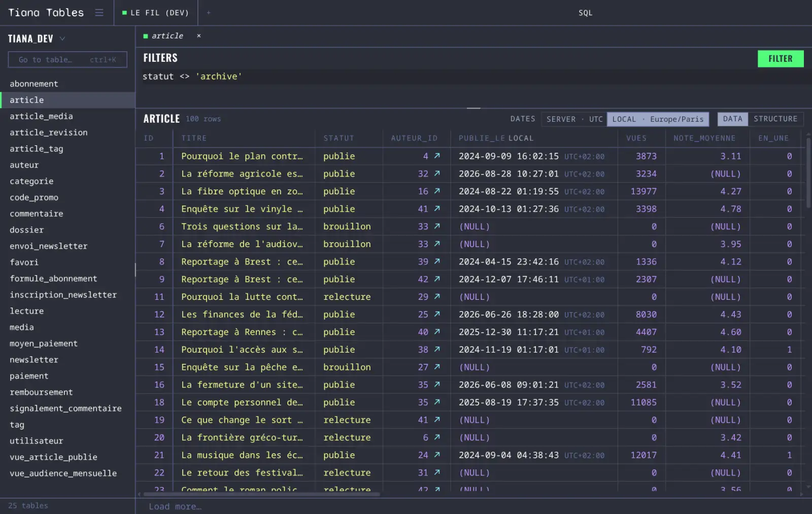
Task: Select the DATA view toggle
Action: 732,119
